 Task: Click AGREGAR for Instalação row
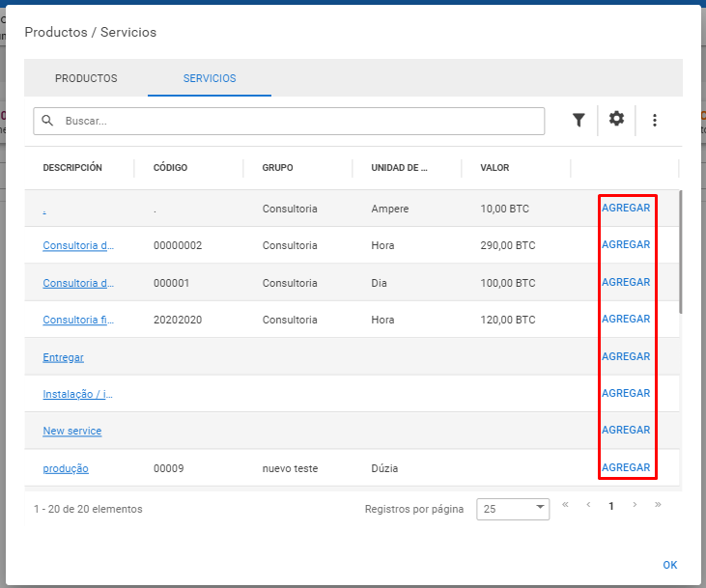tap(626, 393)
